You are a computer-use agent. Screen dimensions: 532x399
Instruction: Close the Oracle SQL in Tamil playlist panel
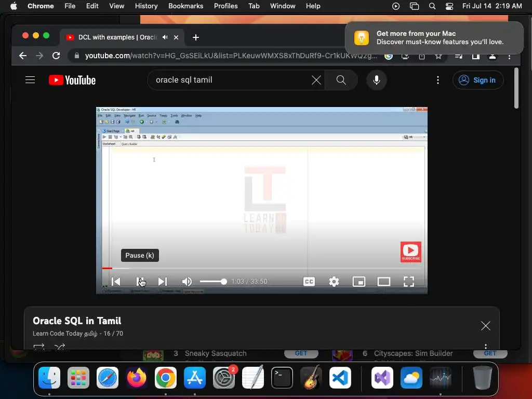[486, 326]
